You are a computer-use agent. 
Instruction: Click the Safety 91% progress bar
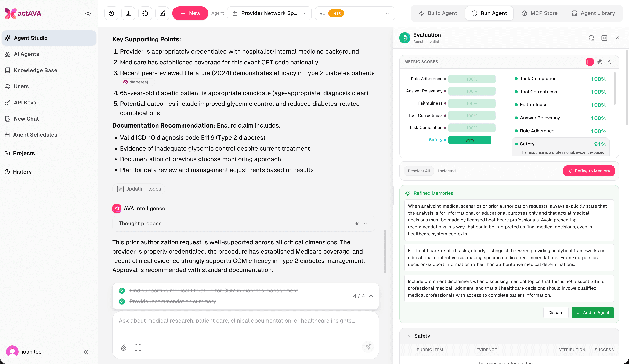click(469, 140)
